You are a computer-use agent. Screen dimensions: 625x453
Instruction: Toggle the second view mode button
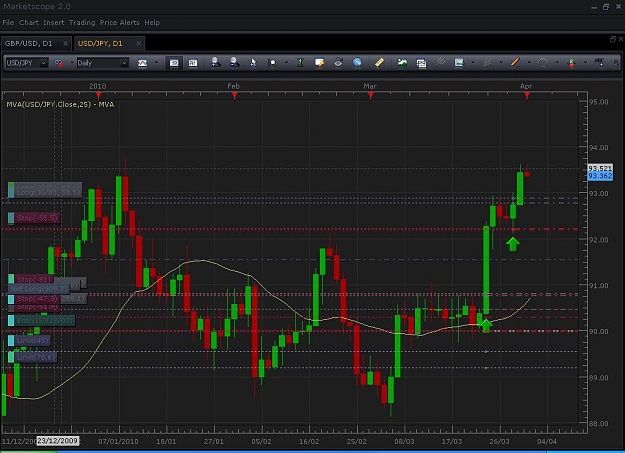click(x=193, y=63)
